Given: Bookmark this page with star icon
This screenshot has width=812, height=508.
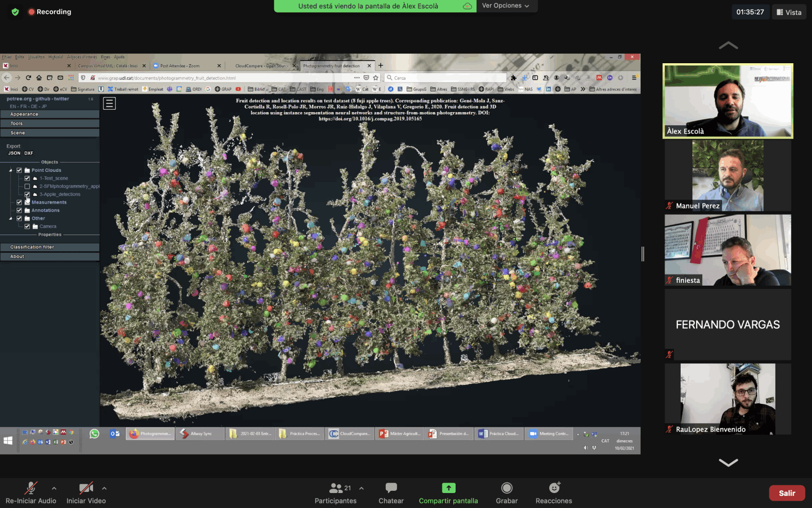Looking at the screenshot, I should point(376,78).
